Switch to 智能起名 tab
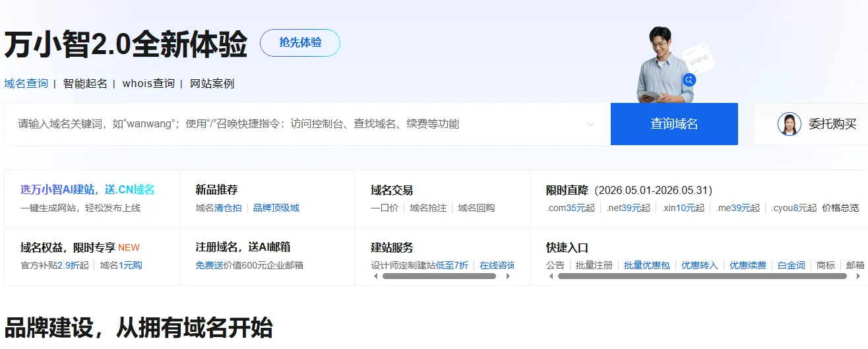868x349 pixels. (85, 83)
